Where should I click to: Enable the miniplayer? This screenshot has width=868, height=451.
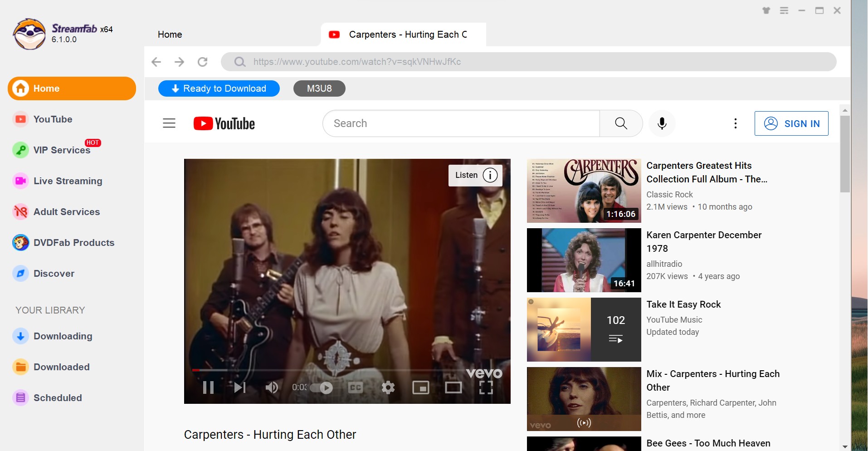coord(421,387)
